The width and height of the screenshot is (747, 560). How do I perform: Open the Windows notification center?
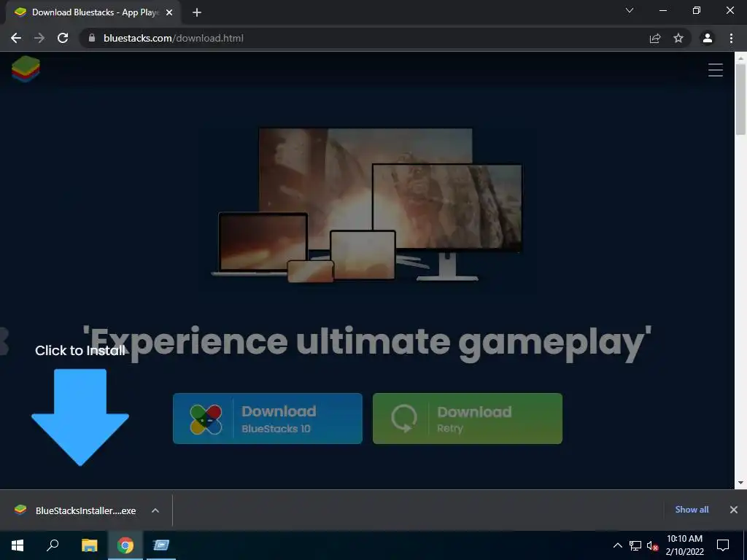722,545
